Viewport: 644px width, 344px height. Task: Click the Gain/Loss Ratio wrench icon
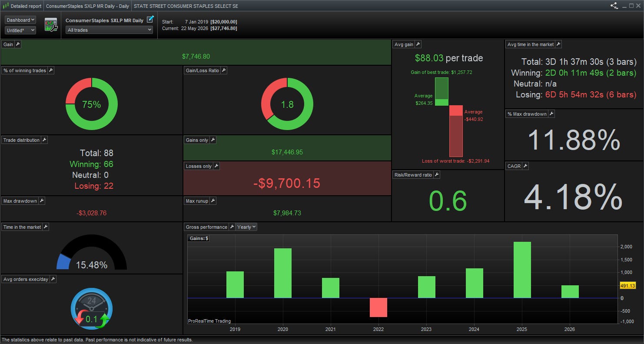224,70
